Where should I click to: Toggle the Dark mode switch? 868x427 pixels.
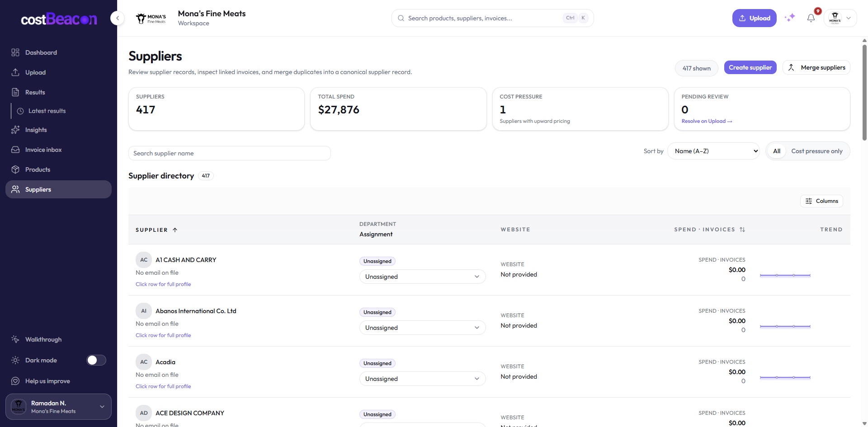pyautogui.click(x=96, y=360)
